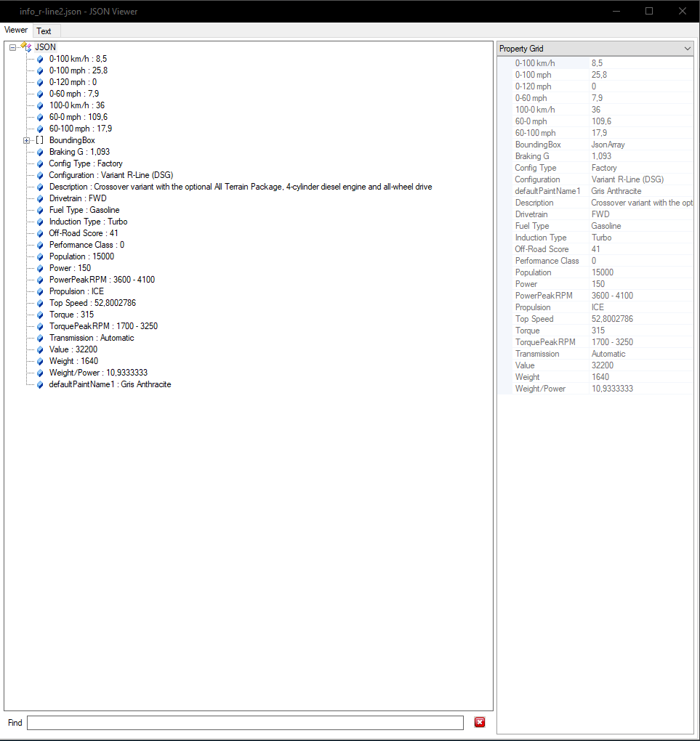Click the array icon next to BoundingBox
Image resolution: width=700 pixels, height=741 pixels.
click(40, 140)
